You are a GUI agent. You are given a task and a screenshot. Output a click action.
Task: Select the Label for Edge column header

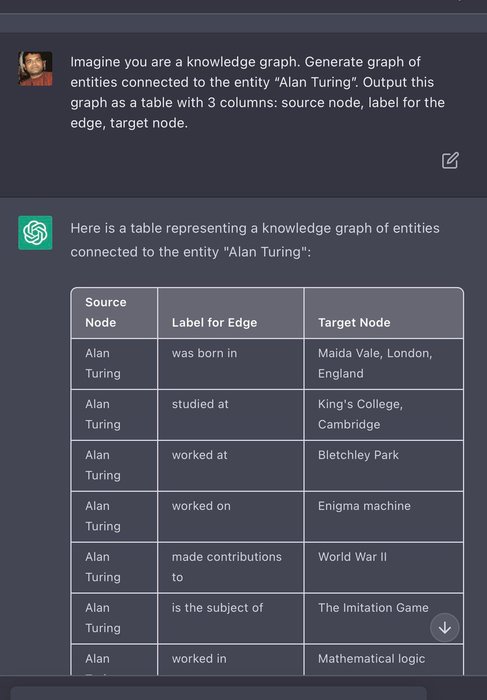click(x=230, y=313)
